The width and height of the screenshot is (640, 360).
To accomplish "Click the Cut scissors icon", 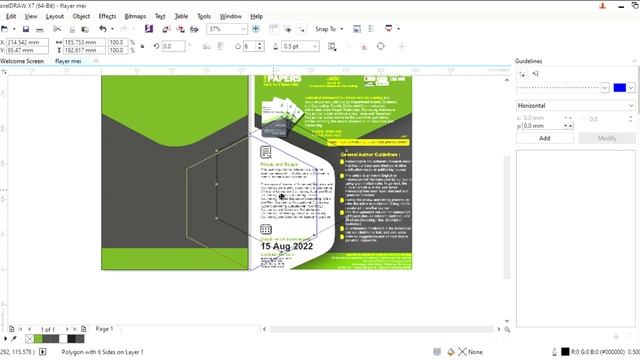I will 57,29.
